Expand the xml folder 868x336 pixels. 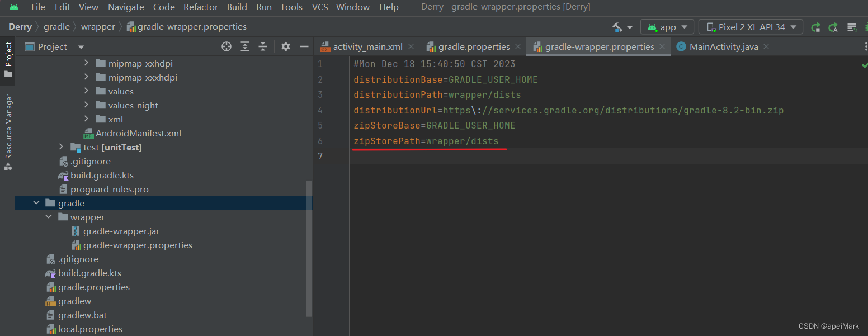click(86, 119)
